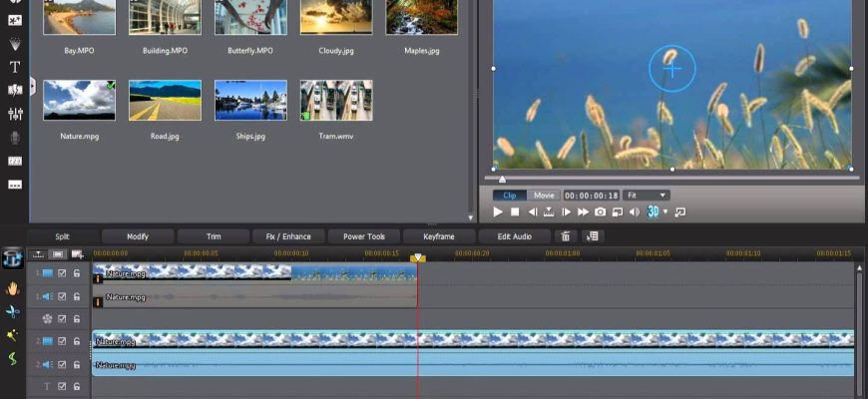868x399 pixels.
Task: Uncheck track 1 video enable checkbox
Action: (62, 273)
